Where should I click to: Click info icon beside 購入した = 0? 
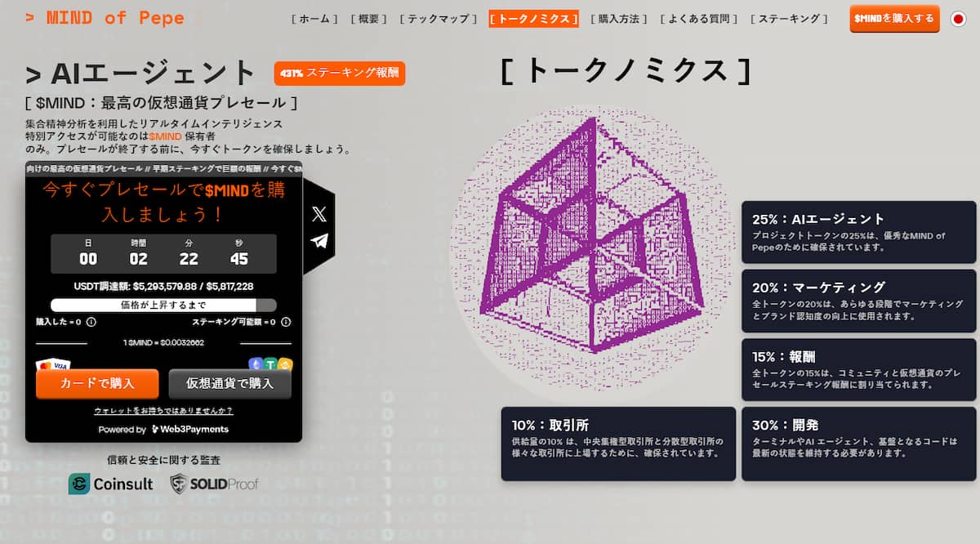click(91, 322)
